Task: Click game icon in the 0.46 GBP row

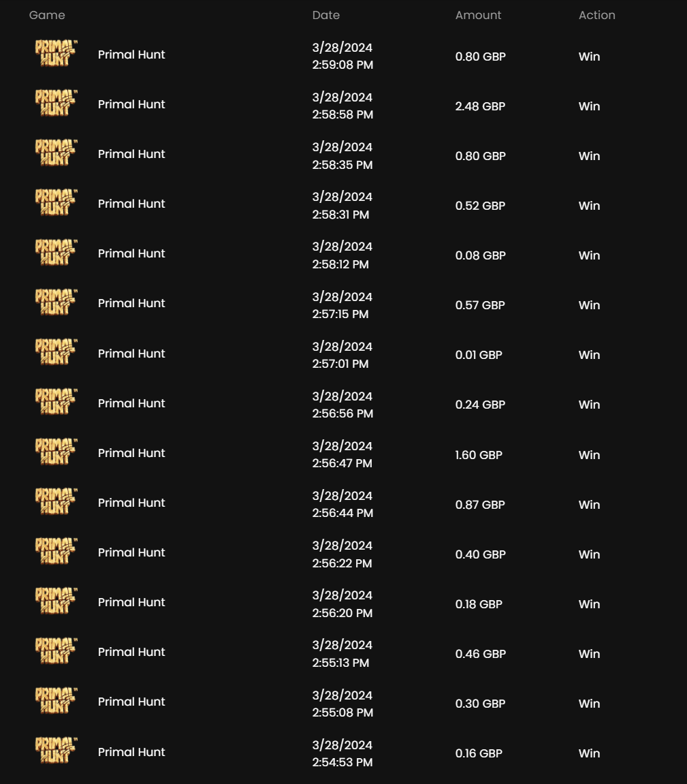Action: [x=56, y=653]
